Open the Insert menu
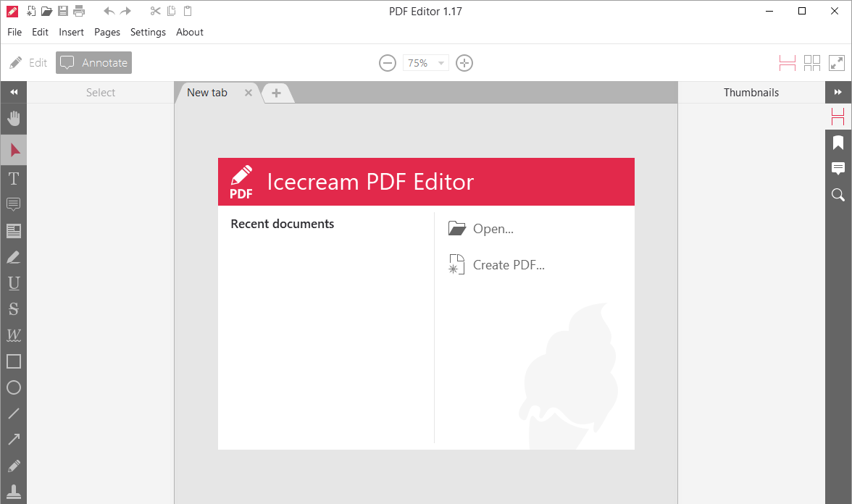 coord(71,32)
